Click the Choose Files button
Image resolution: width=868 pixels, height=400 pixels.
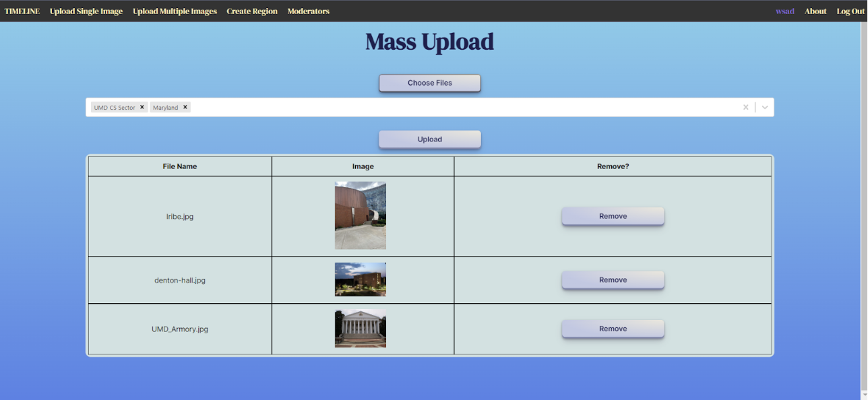(x=429, y=83)
